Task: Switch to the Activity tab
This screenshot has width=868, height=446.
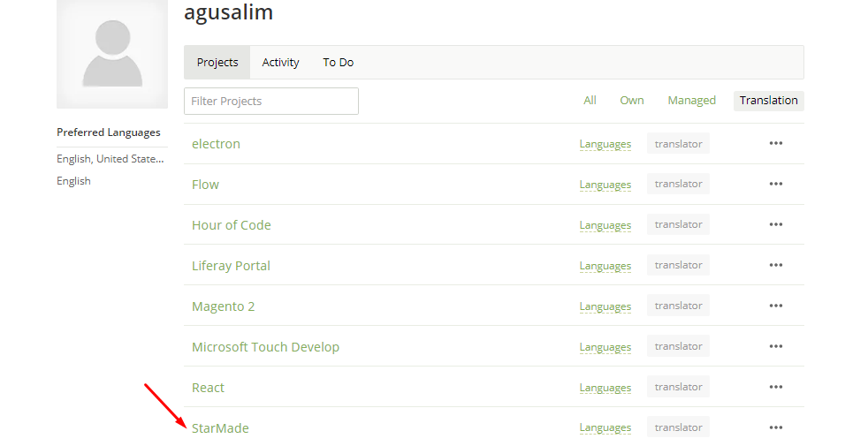Action: pyautogui.click(x=281, y=63)
